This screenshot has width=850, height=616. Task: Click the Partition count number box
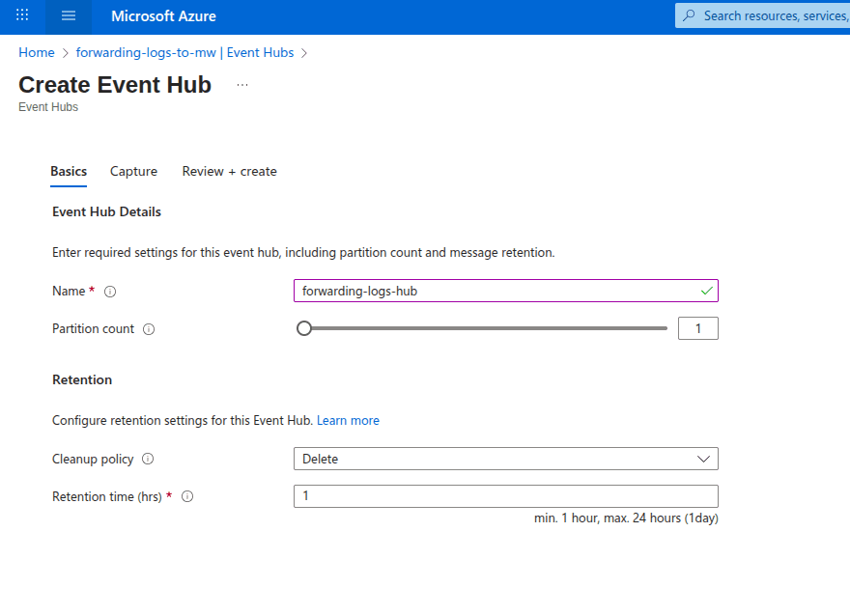(698, 328)
